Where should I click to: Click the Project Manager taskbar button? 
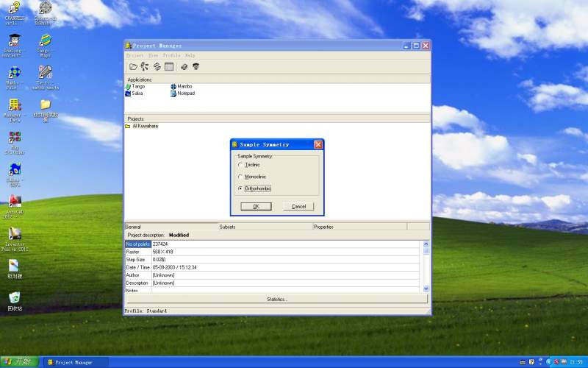tap(76, 362)
